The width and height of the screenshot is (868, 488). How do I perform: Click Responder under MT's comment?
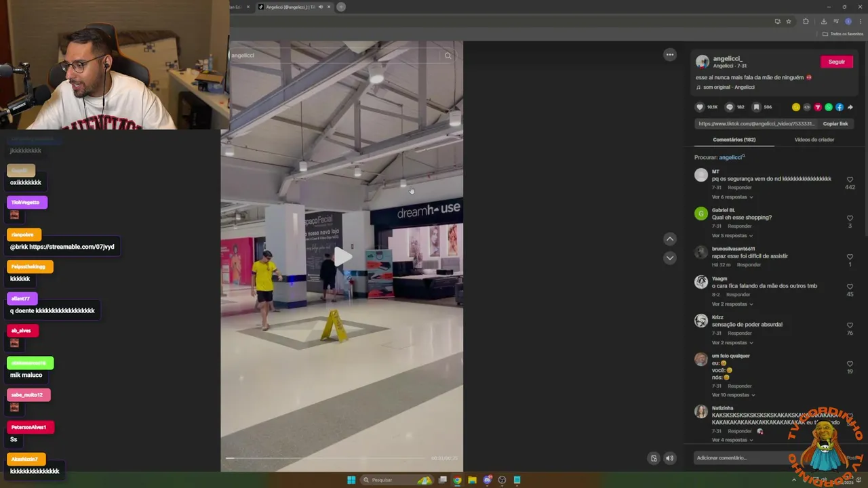pyautogui.click(x=739, y=188)
